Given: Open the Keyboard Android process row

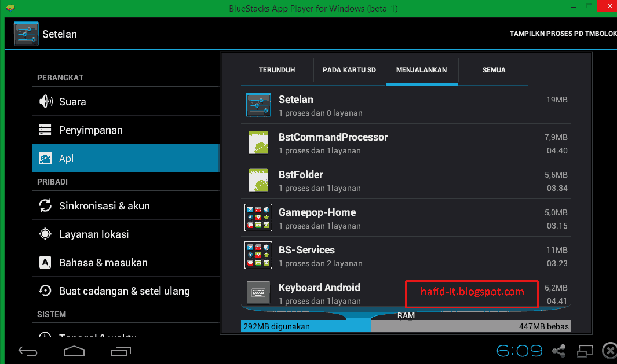Looking at the screenshot, I should coord(406,292).
